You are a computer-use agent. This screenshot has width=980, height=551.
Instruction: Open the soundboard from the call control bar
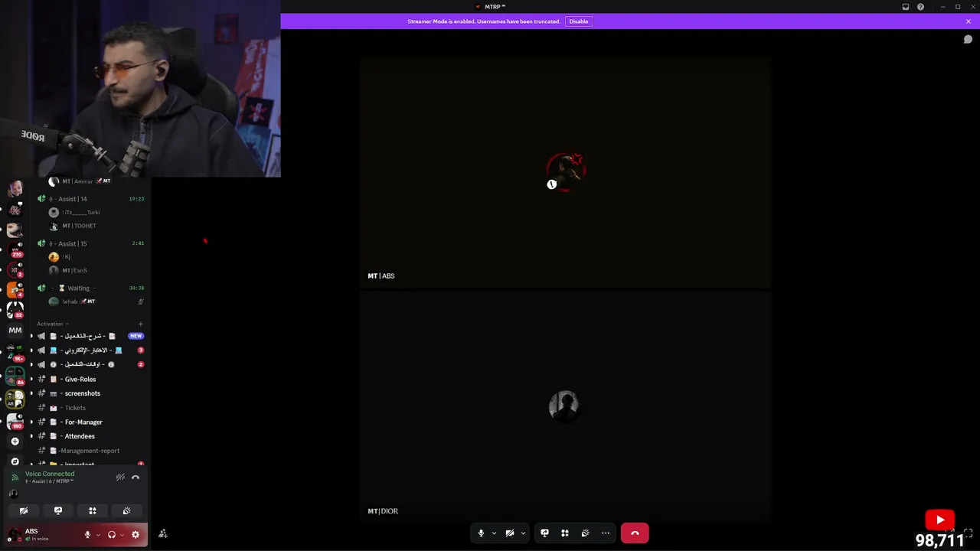(x=585, y=533)
